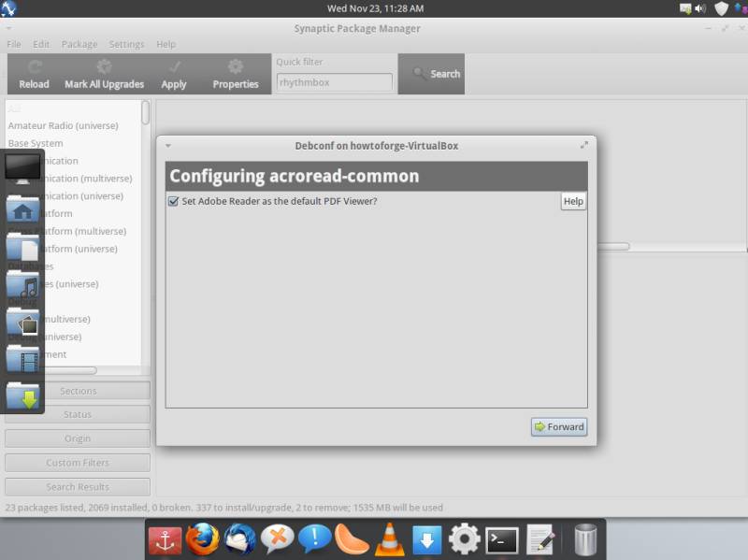Open the Trash in the dock
The width and height of the screenshot is (748, 560).
(x=585, y=539)
